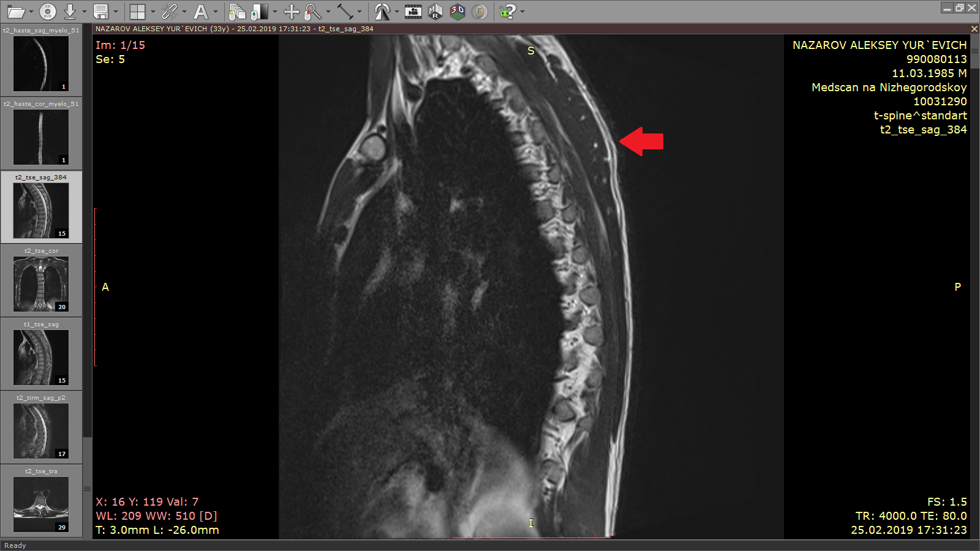Open the cine mode film icon
This screenshot has width=980, height=551.
[413, 11]
